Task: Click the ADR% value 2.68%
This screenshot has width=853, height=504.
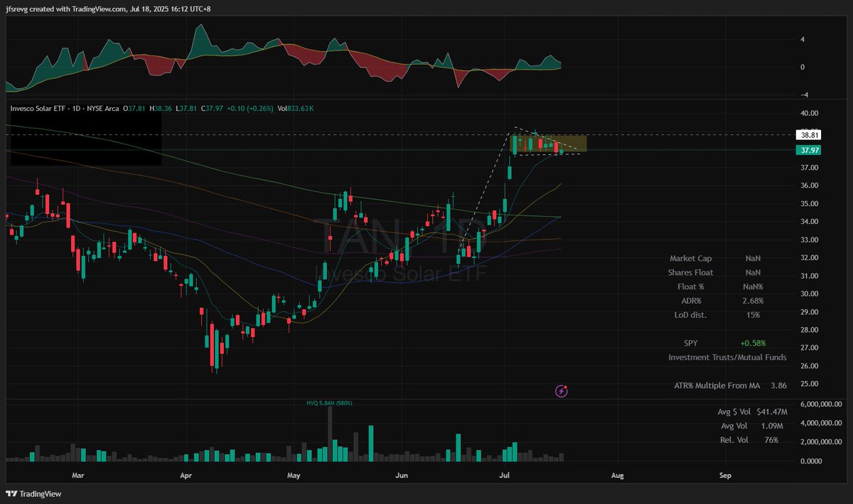Action: pyautogui.click(x=753, y=301)
